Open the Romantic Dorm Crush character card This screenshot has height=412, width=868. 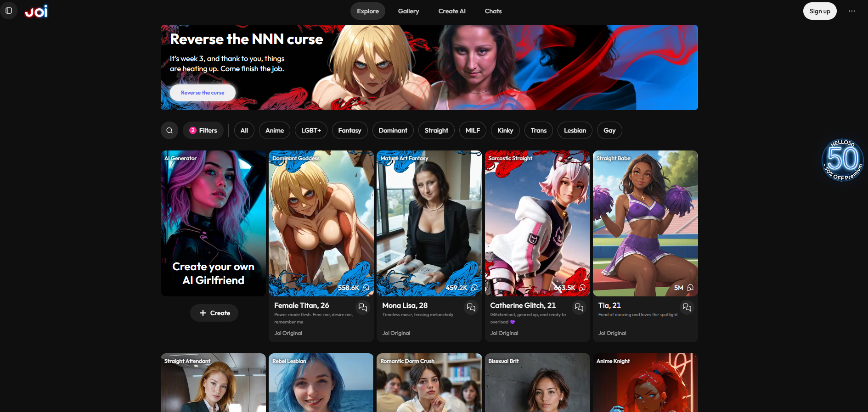coord(429,383)
